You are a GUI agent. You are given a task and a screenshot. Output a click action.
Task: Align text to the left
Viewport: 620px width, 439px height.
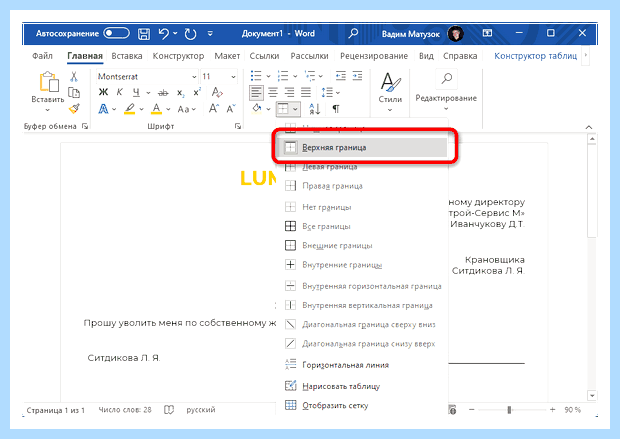click(256, 93)
